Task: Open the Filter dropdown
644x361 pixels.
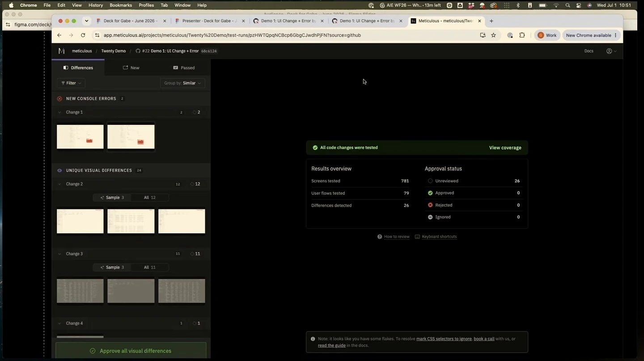Action: [x=71, y=83]
